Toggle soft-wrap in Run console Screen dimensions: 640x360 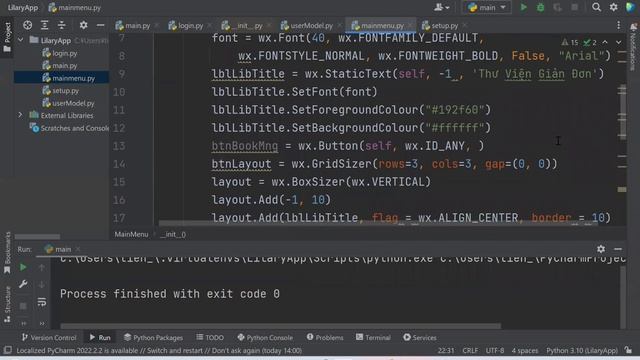(x=42, y=302)
